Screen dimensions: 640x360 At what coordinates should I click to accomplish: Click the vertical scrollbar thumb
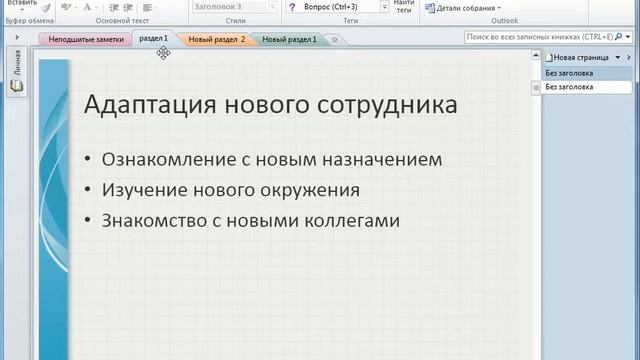tap(536, 88)
